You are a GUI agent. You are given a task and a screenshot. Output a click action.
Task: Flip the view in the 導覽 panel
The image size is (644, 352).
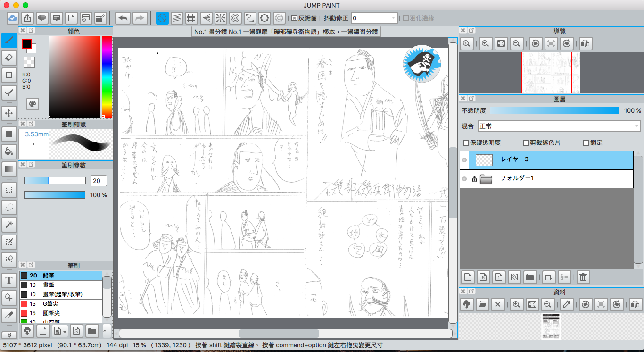tap(585, 43)
